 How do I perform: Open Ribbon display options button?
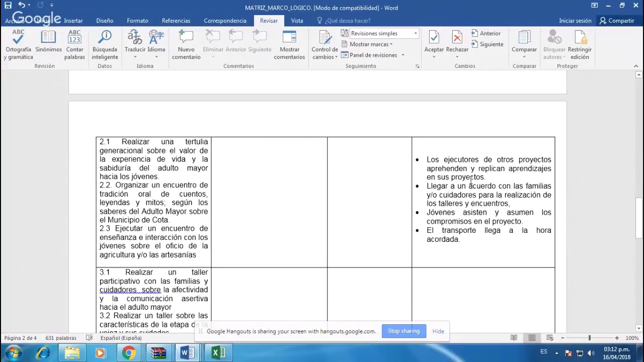point(595,6)
